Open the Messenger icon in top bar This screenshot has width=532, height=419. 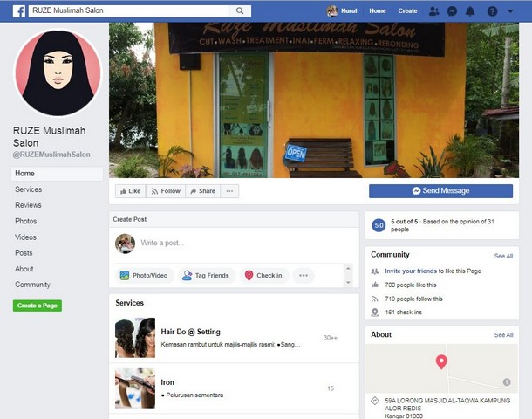pos(452,10)
